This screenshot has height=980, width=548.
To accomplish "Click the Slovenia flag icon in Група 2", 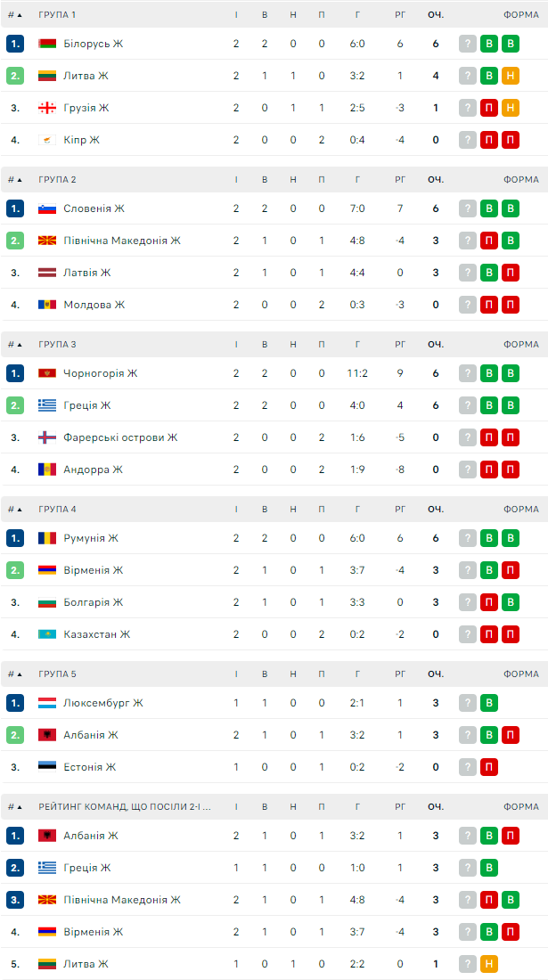I will tap(47, 208).
